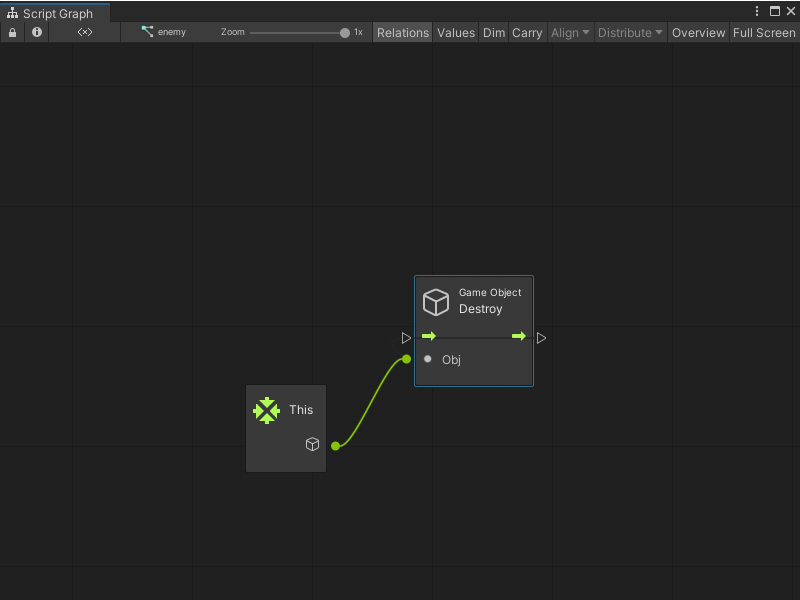Open the graph inspector info icon

coord(36,32)
